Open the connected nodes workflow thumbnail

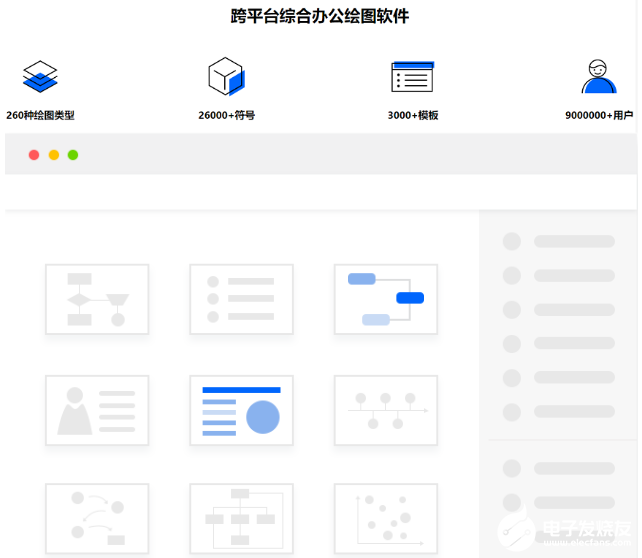[x=97, y=518]
